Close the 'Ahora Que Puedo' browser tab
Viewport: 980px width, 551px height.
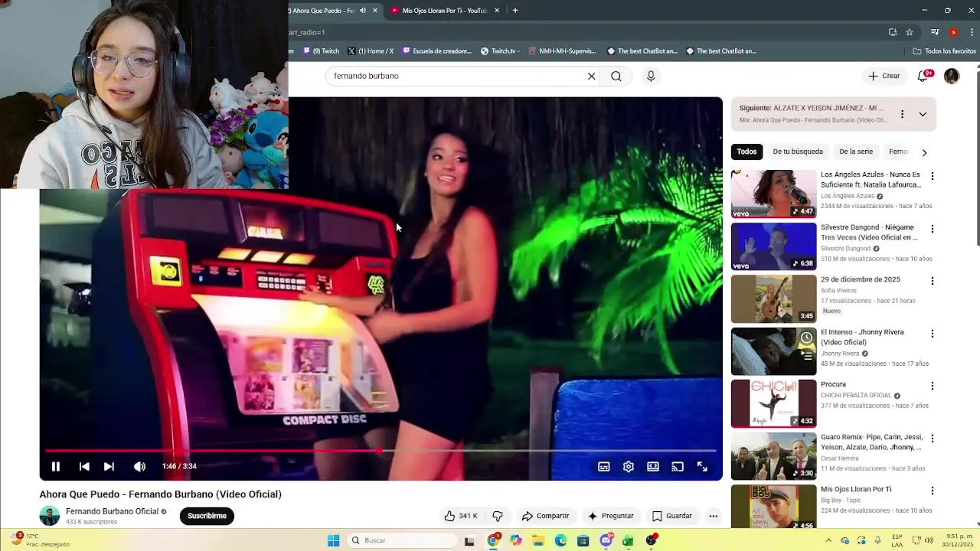[375, 11]
